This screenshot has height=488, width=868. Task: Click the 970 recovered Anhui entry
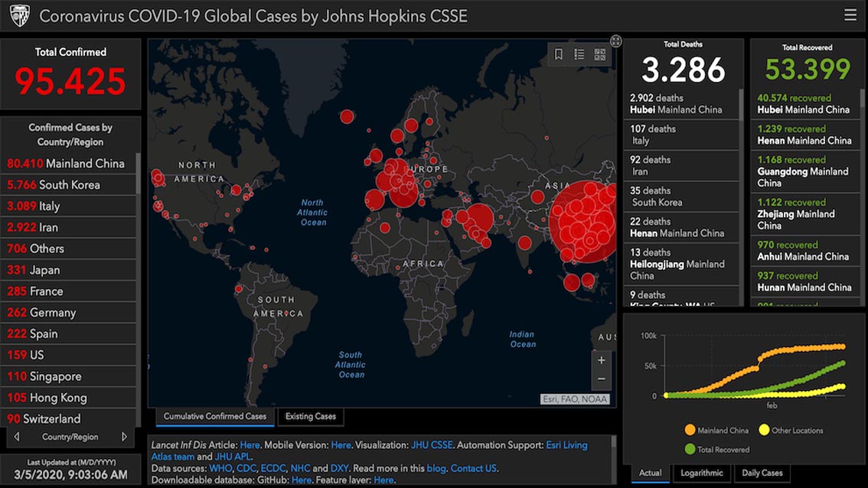coord(805,251)
